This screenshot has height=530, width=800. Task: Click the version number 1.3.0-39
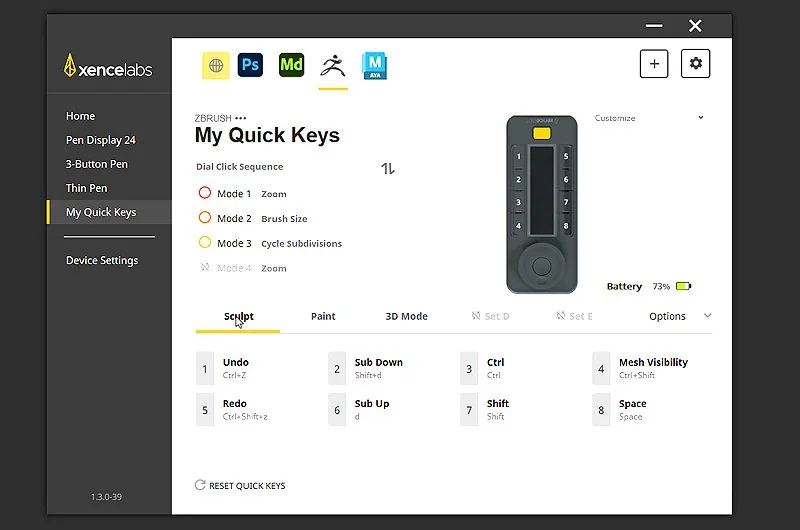[x=106, y=497]
